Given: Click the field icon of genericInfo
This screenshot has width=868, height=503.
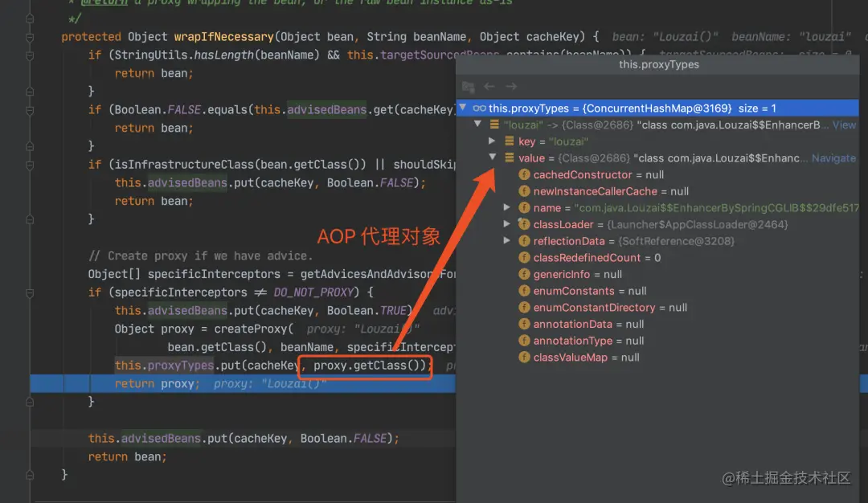Looking at the screenshot, I should (x=524, y=275).
